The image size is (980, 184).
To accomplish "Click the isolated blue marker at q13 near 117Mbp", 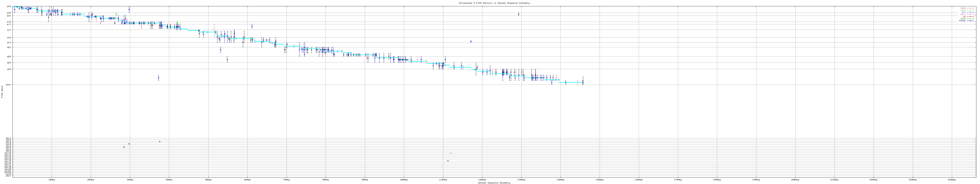I will pyautogui.click(x=471, y=42).
